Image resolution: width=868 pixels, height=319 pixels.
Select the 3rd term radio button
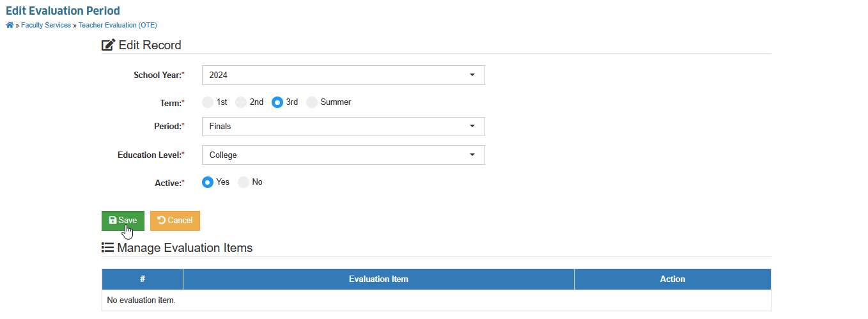[277, 102]
